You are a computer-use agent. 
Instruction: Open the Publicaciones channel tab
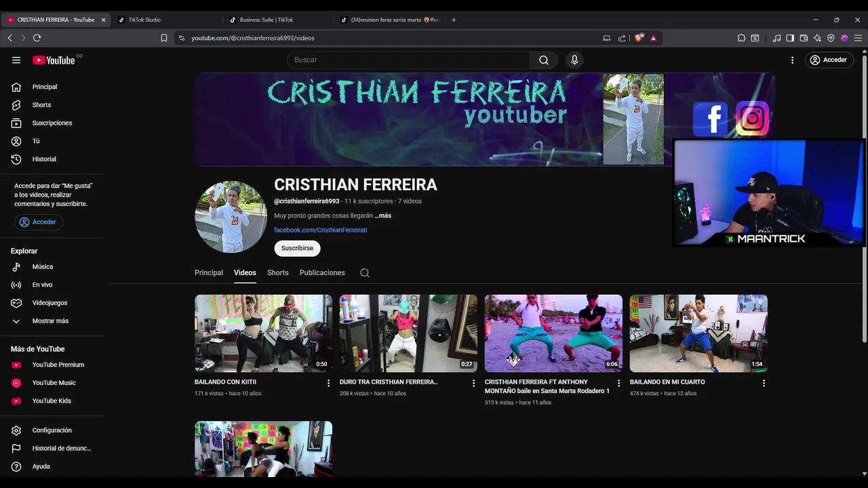point(322,272)
